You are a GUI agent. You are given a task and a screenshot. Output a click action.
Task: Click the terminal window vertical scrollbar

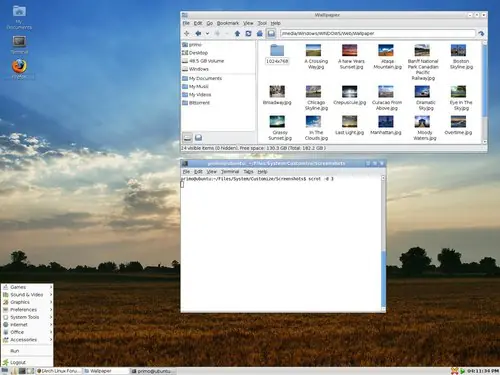[383, 244]
